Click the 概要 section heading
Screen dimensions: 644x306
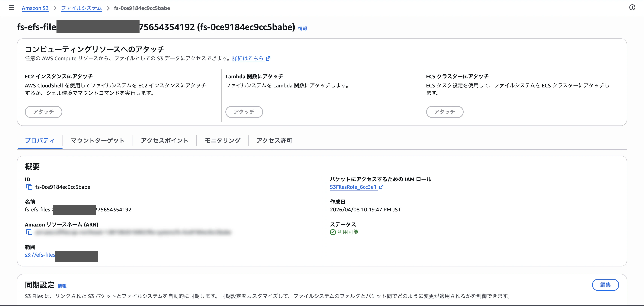(32, 167)
